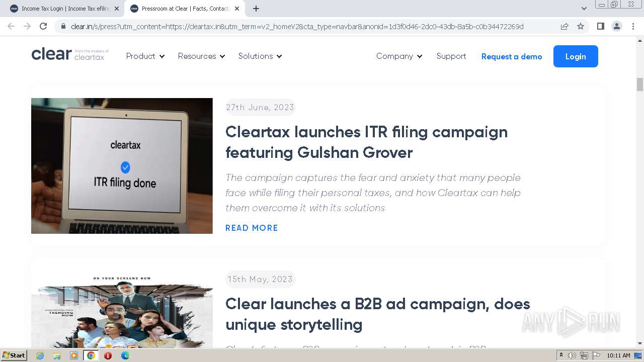
Task: Open Action Center flag icon
Action: [596, 355]
